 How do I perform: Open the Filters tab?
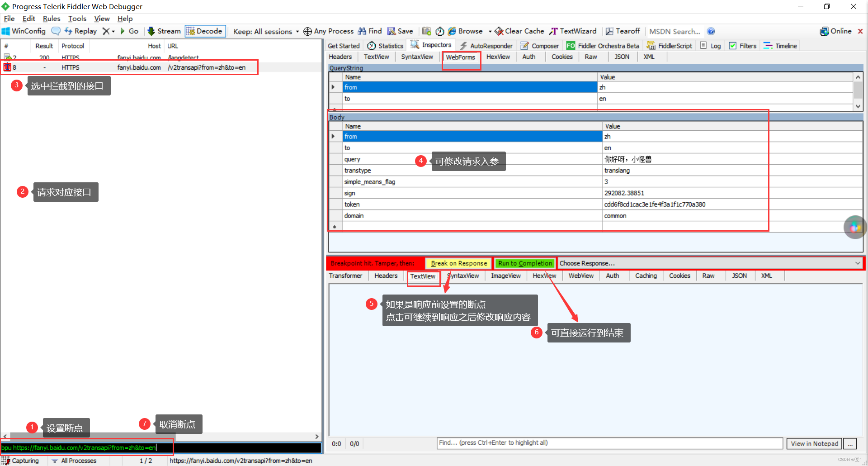tap(743, 46)
